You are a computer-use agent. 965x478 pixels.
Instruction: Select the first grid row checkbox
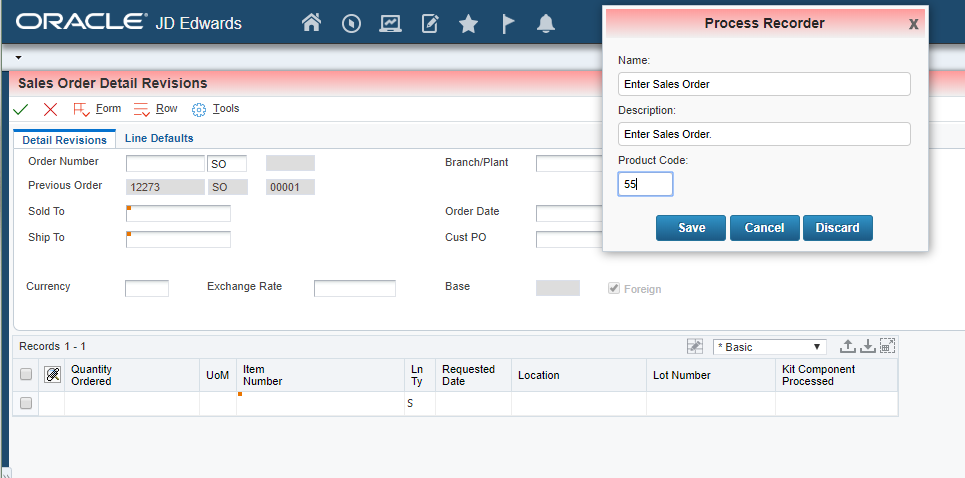(x=26, y=404)
